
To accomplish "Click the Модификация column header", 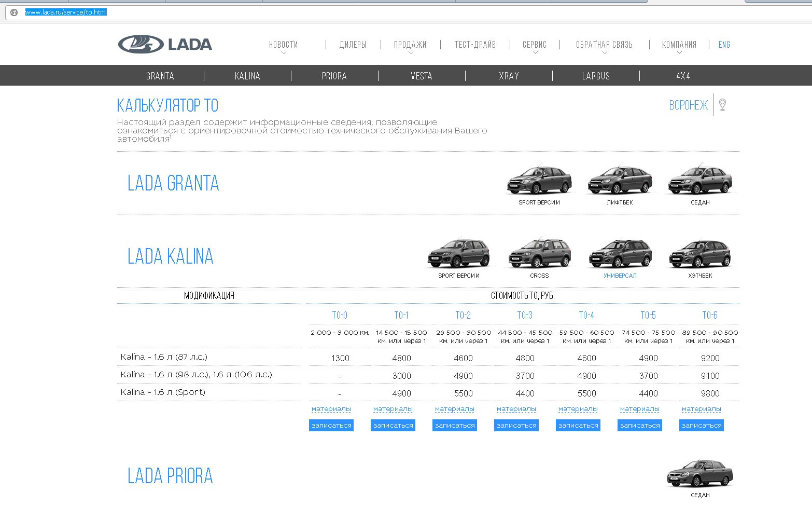I will pyautogui.click(x=209, y=296).
